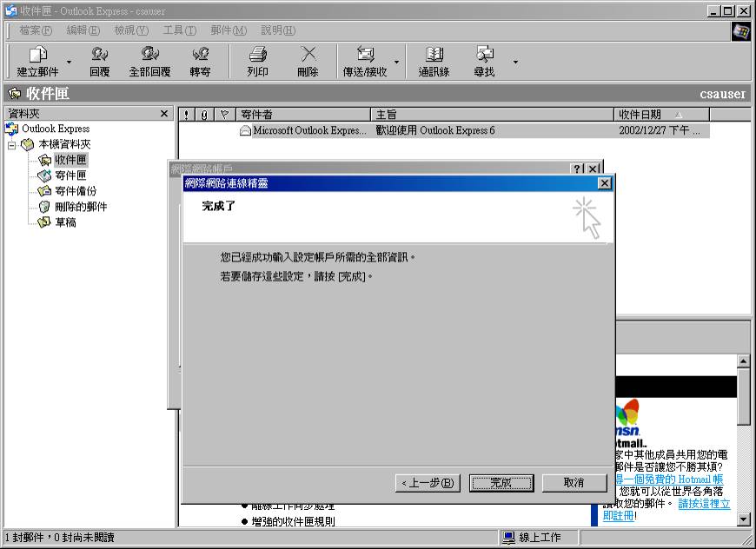Click the Finish (完成) button in wizard

coord(501,483)
